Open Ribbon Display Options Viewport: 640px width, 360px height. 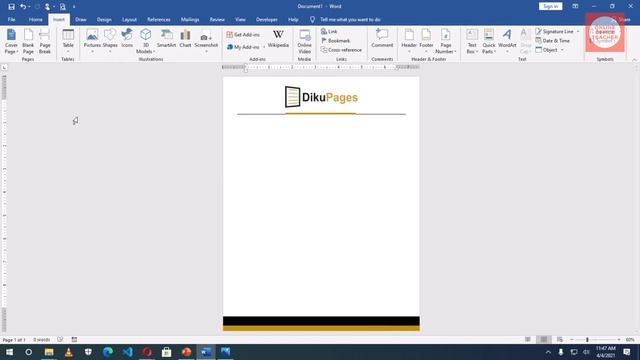coord(575,6)
